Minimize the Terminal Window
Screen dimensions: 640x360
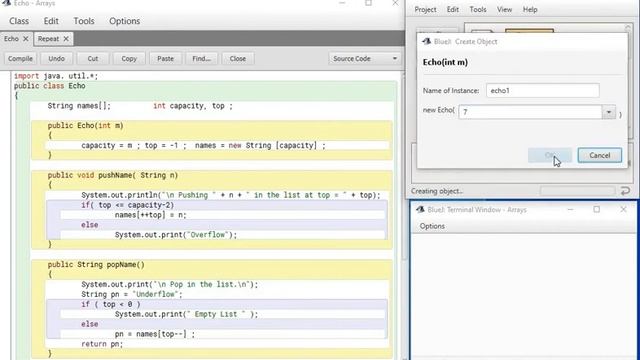pyautogui.click(x=570, y=209)
